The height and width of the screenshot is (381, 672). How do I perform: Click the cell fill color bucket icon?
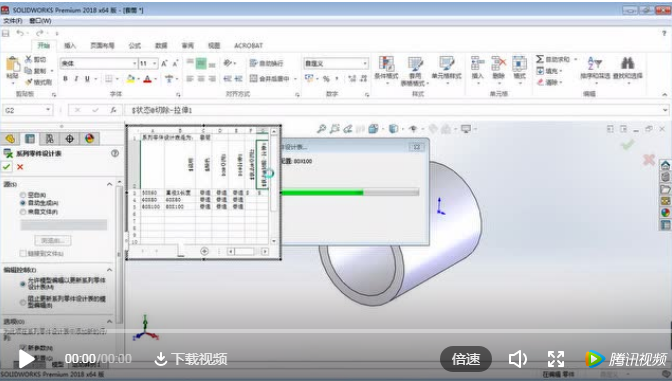click(131, 78)
